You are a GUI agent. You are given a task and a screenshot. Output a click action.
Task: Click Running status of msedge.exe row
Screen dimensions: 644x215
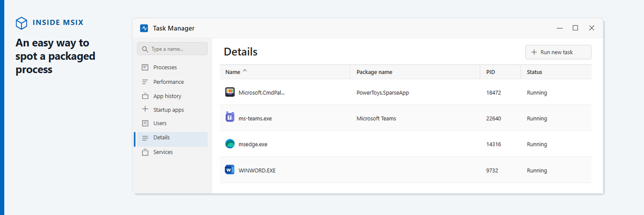(537, 145)
